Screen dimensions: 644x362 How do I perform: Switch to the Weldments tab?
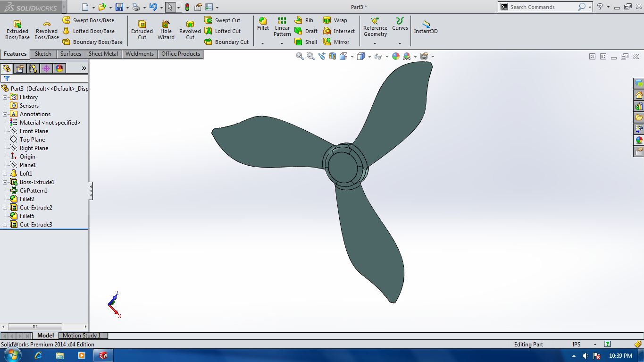tap(140, 54)
